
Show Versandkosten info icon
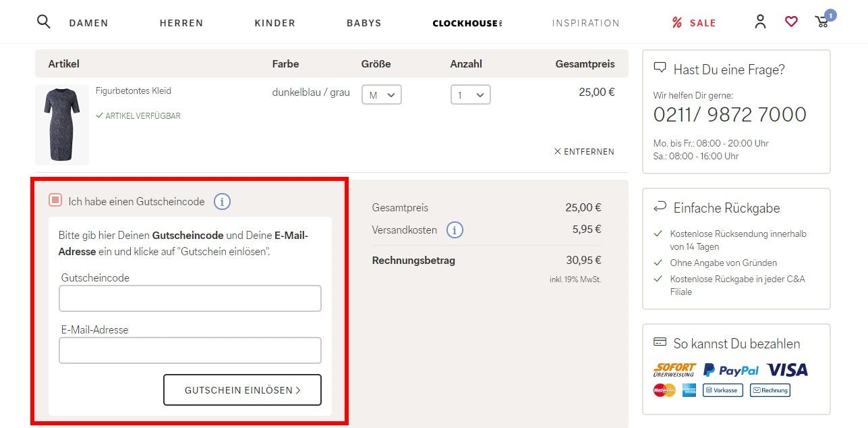click(x=455, y=230)
